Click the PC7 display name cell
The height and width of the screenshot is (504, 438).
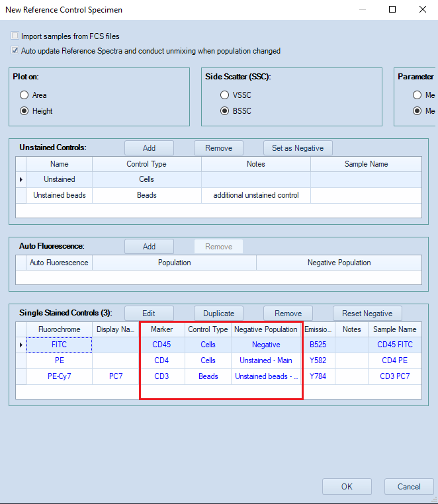pos(116,376)
